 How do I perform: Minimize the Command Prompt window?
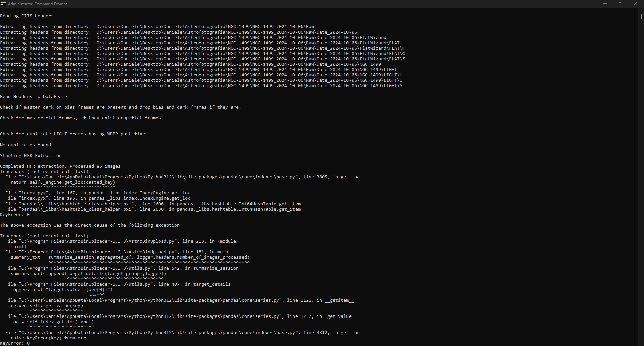(x=605, y=4)
